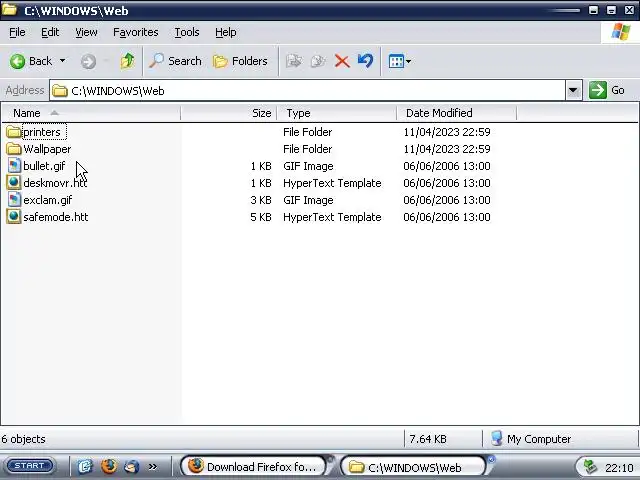Launch Firefox from quick launch
This screenshot has width=640, height=480.
pos(109,466)
